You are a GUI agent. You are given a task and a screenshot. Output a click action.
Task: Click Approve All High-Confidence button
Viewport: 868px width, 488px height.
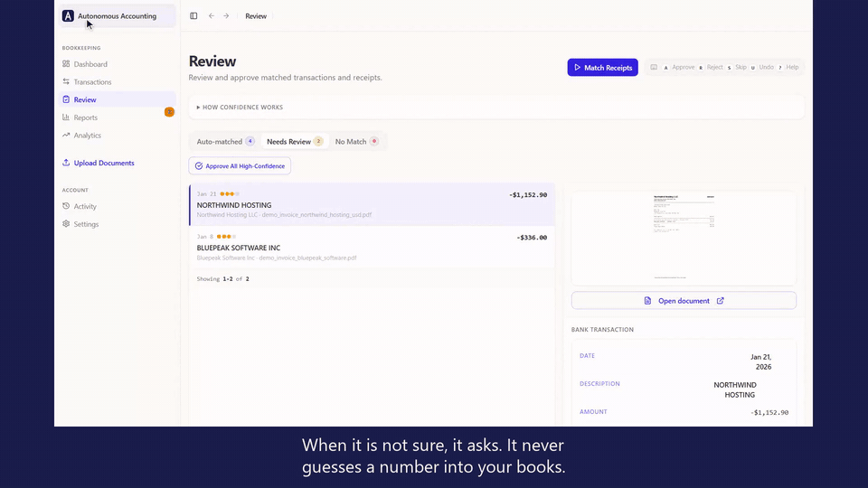(x=240, y=166)
